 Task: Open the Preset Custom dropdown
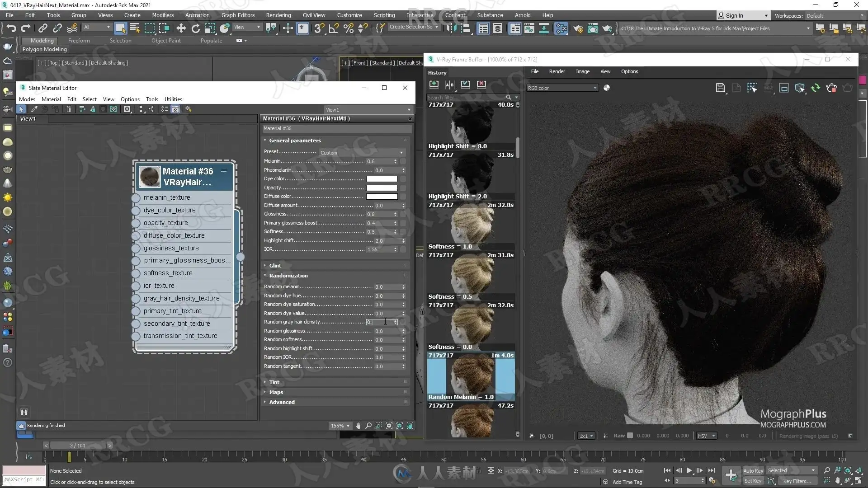pyautogui.click(x=362, y=153)
